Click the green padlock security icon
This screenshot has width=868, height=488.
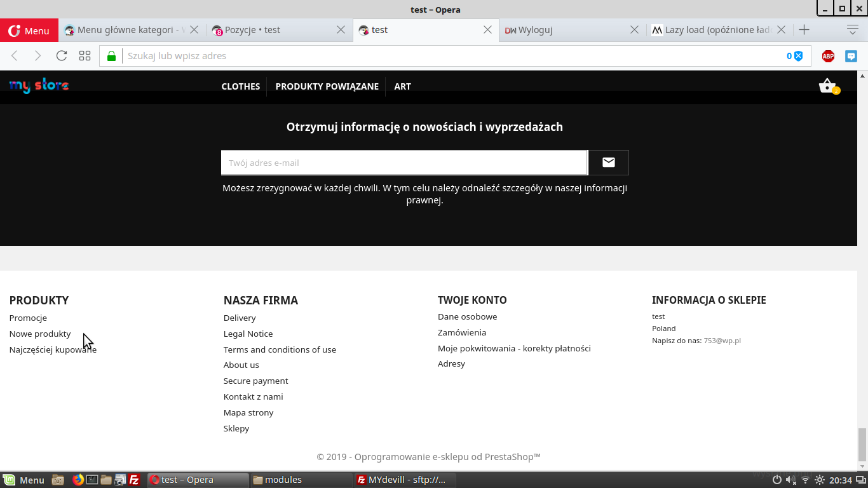pyautogui.click(x=112, y=56)
